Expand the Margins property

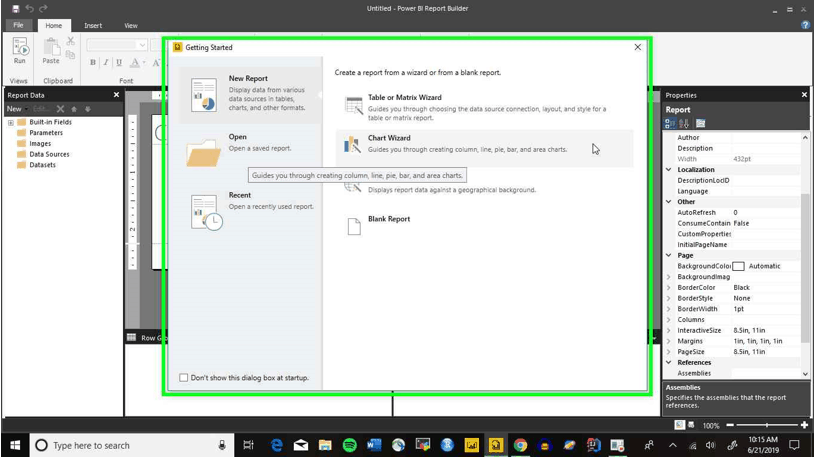[x=669, y=341]
